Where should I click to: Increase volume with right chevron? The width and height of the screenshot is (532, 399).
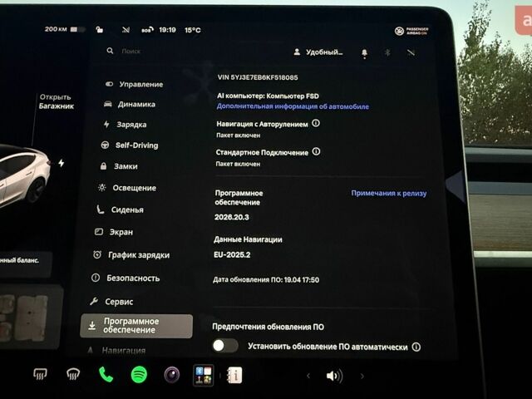pos(362,376)
